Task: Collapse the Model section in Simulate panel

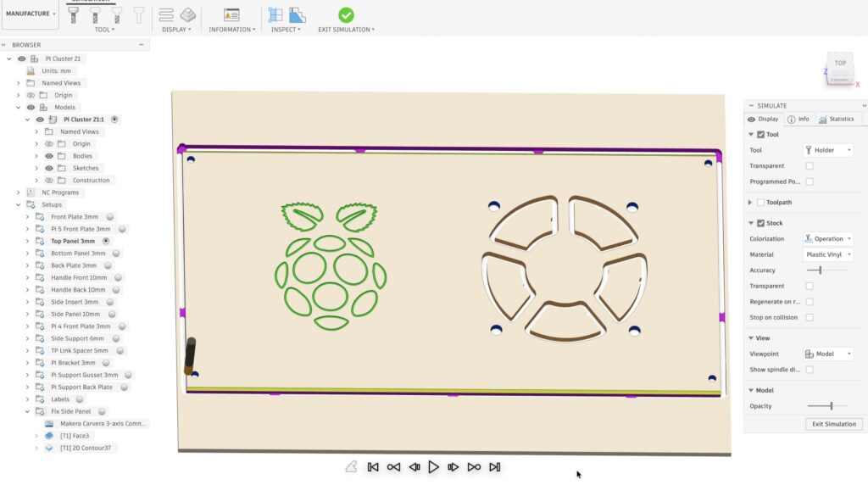Action: point(751,390)
